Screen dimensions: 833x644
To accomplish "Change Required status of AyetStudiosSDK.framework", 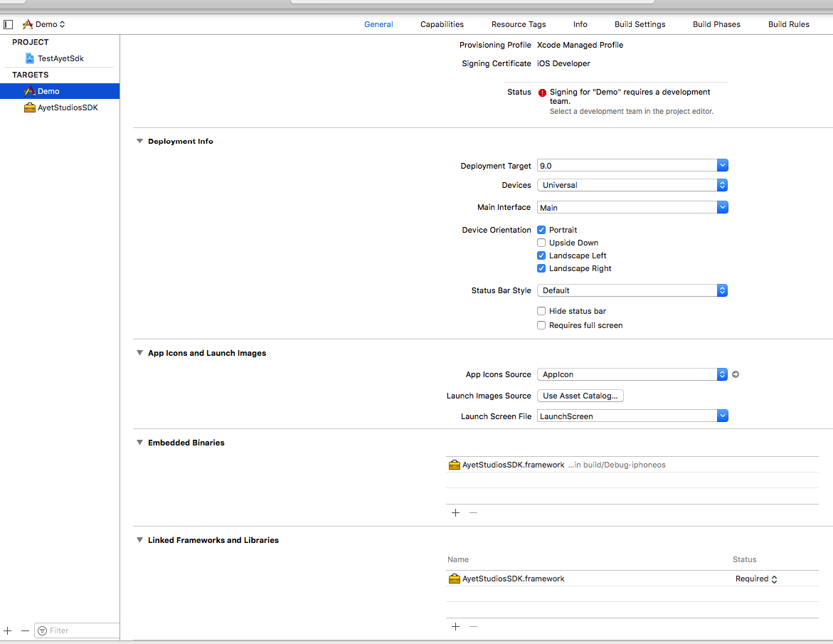I will 756,579.
